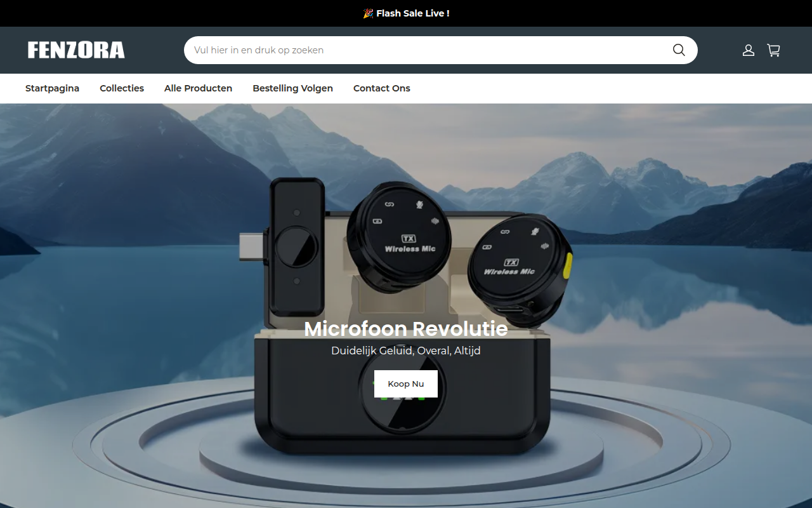Go to Startpagina menu item
This screenshot has height=508, width=812.
[52, 88]
